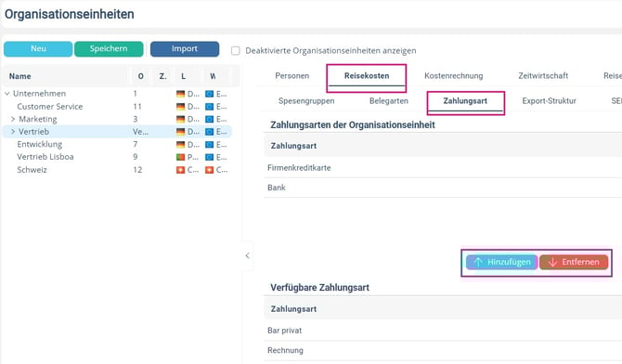Enable Deaktivierte Organisationseinheiten anzeigen checkbox
The width and height of the screenshot is (622, 364).
236,51
